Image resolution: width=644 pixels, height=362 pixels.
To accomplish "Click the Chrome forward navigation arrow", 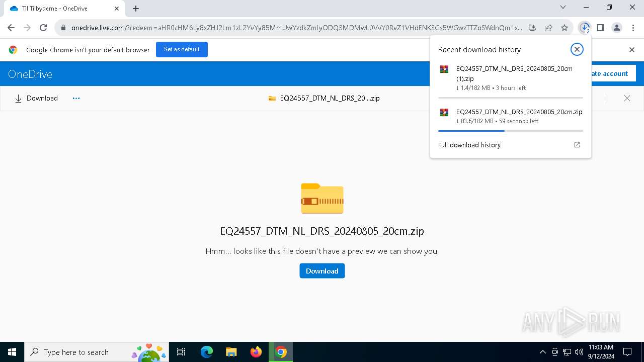I will tap(27, 28).
